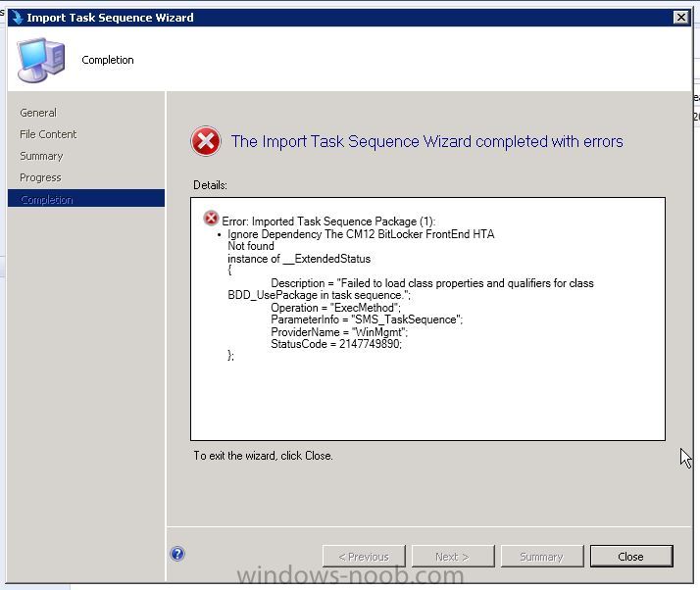
Task: Click the small red error icon in details
Action: coord(211,219)
